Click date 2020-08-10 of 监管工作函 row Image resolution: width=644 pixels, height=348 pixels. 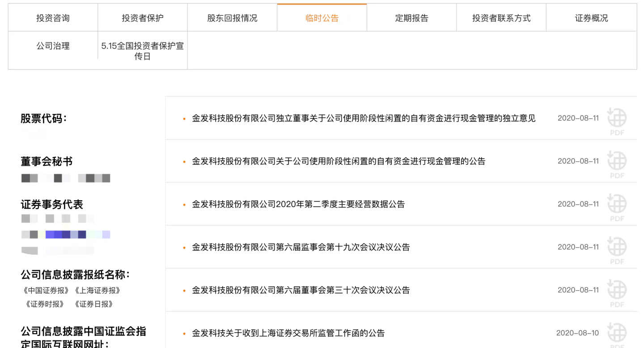click(577, 333)
